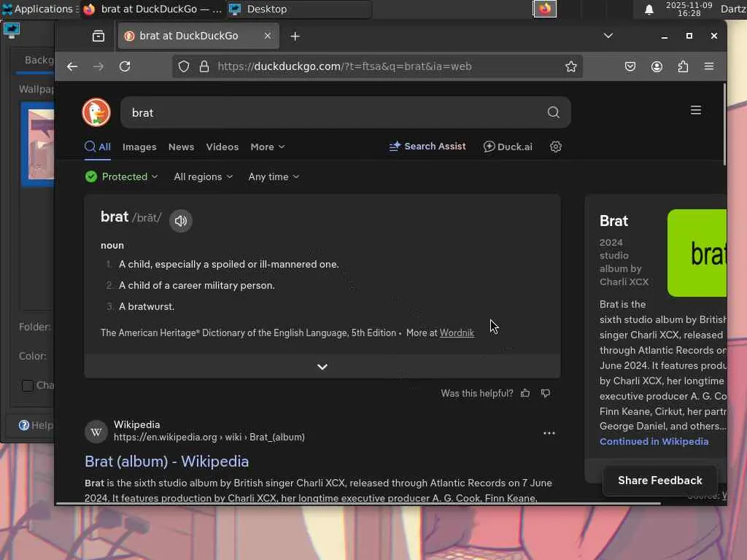Click Continued in Wikipedia link
Viewport: 747px width, 560px height.
click(654, 441)
